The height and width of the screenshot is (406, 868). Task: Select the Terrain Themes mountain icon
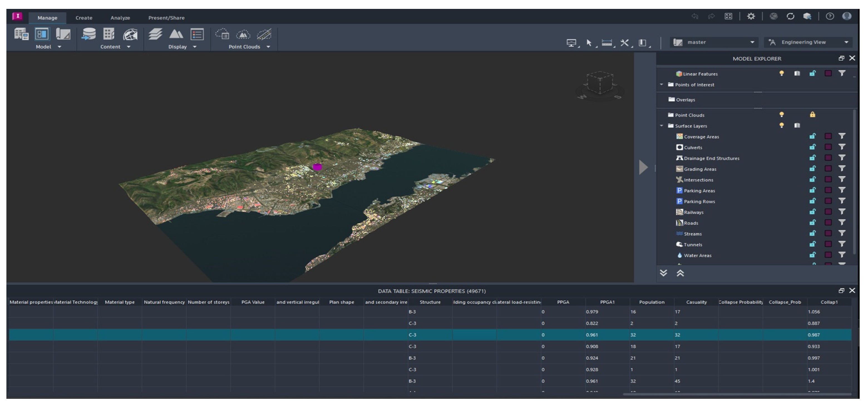(x=176, y=34)
